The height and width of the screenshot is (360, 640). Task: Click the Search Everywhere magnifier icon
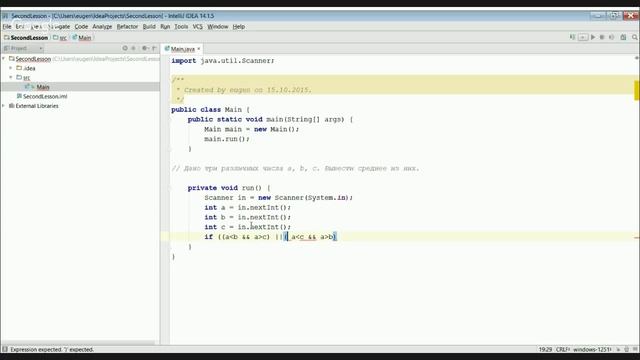click(x=635, y=37)
